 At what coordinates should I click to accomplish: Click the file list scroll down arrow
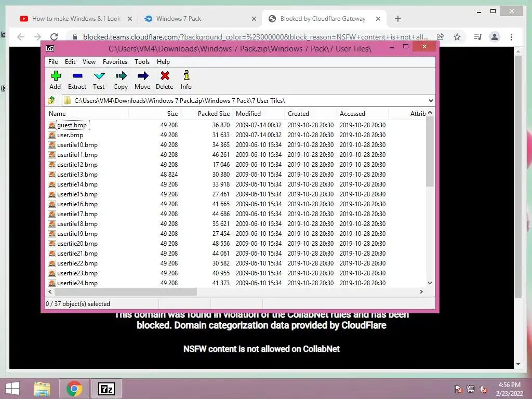coord(430,283)
